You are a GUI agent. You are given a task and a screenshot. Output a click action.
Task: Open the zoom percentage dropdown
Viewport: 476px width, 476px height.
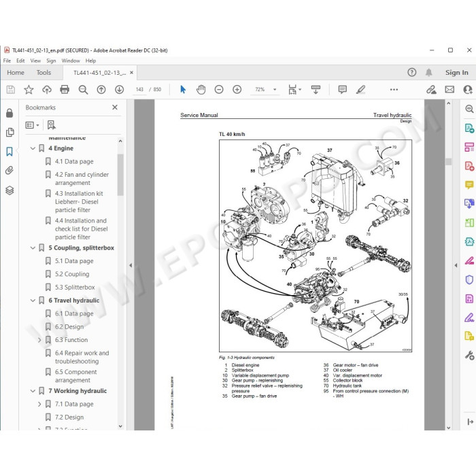coord(275,90)
